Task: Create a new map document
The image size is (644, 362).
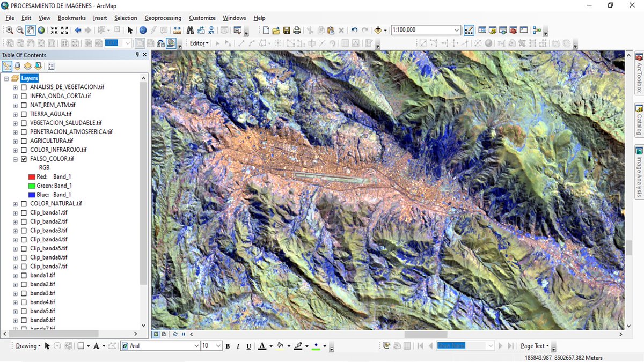Action: (266, 30)
